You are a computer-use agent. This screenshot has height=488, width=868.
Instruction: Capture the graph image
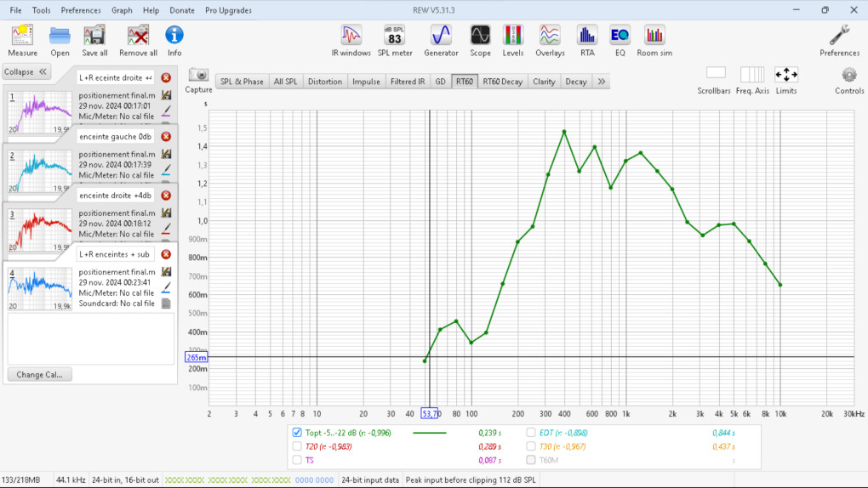coord(198,80)
